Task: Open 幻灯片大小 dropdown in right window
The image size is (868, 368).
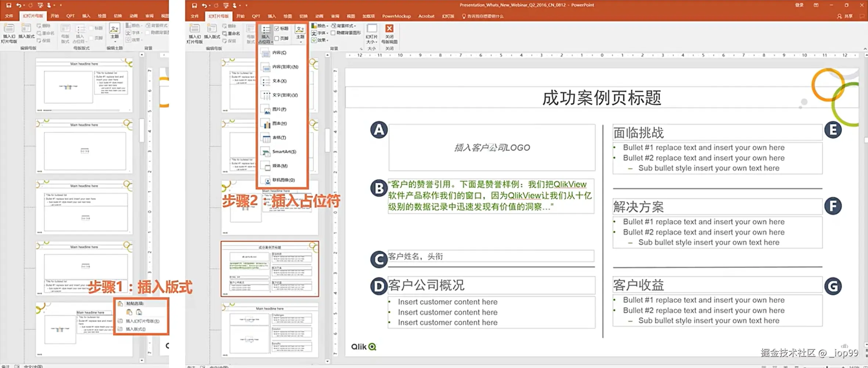Action: pyautogui.click(x=372, y=34)
